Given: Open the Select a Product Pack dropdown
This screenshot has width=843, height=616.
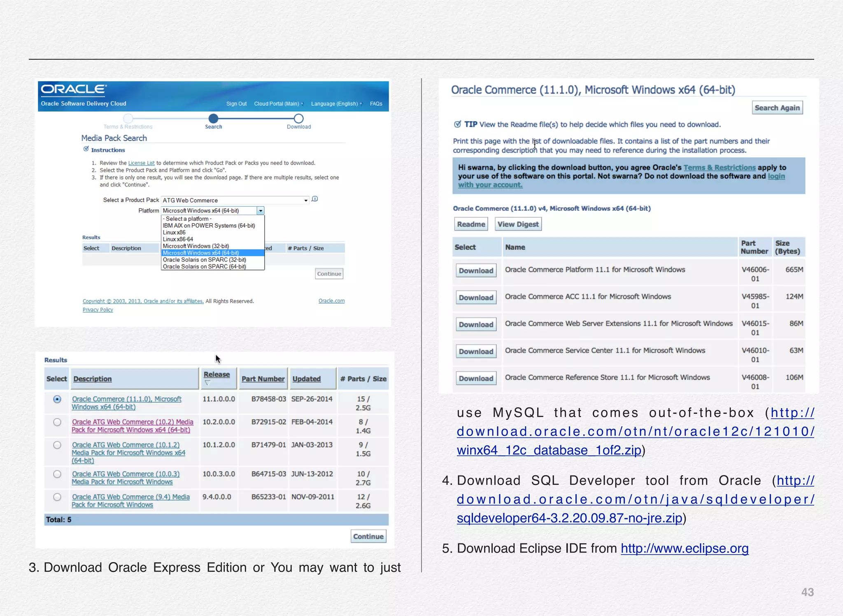Looking at the screenshot, I should pos(235,200).
